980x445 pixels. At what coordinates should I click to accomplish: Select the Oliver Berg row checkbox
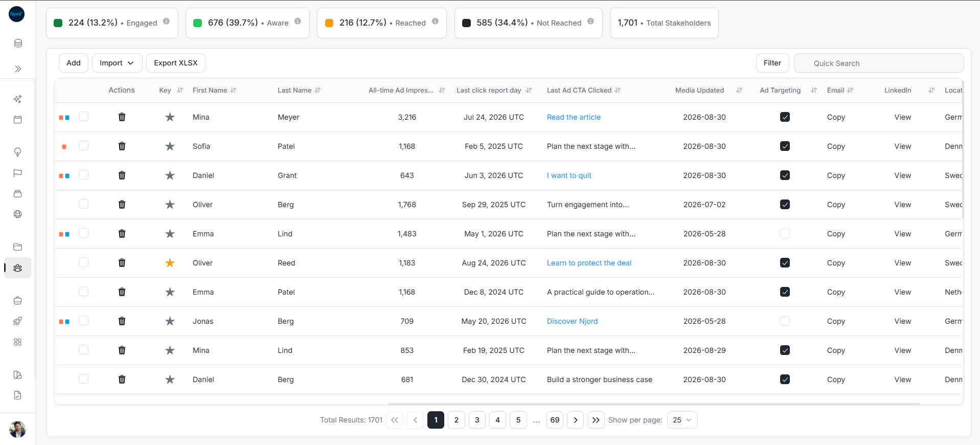pos(84,204)
